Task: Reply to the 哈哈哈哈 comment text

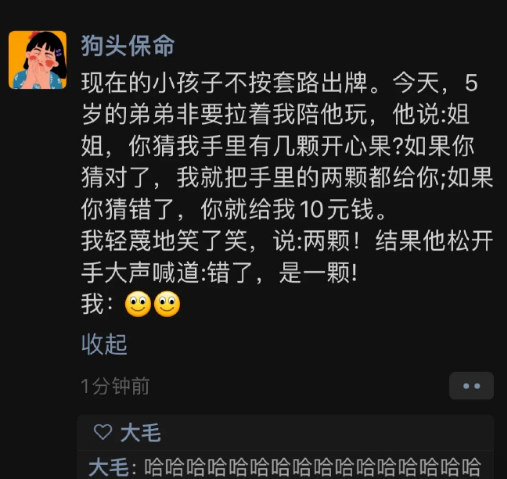Action: [313, 467]
